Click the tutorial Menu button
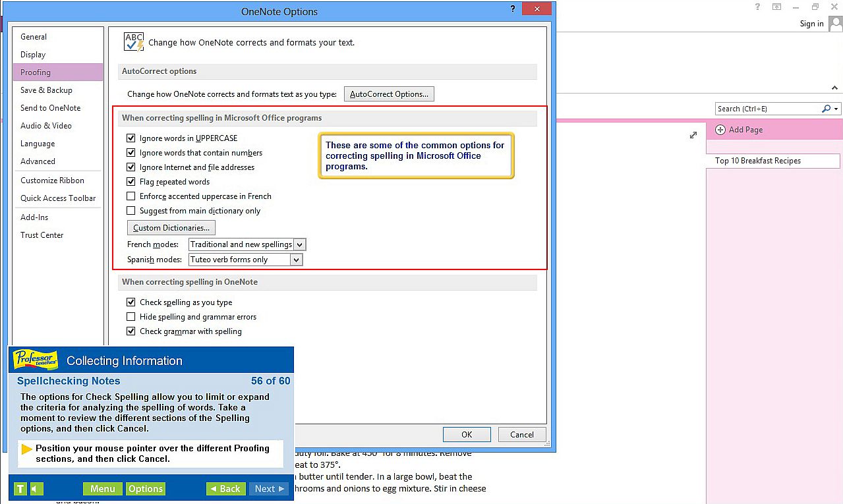The width and height of the screenshot is (843, 504). coord(103,489)
